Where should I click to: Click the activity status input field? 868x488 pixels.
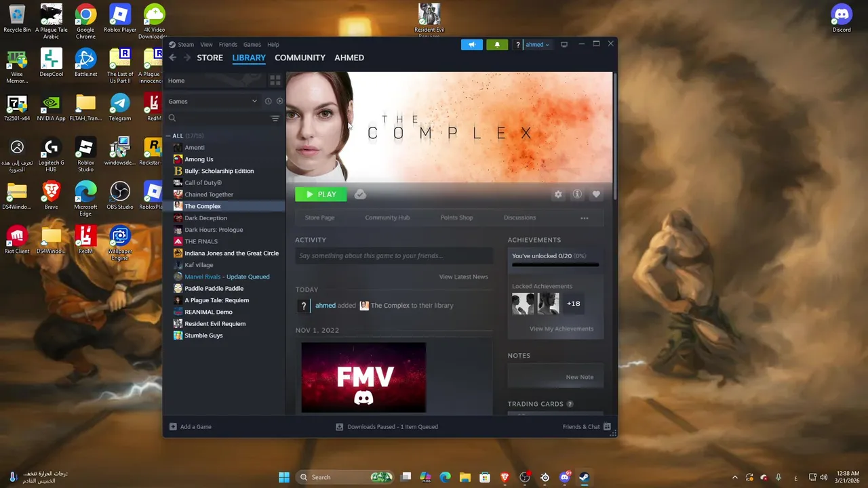point(394,256)
